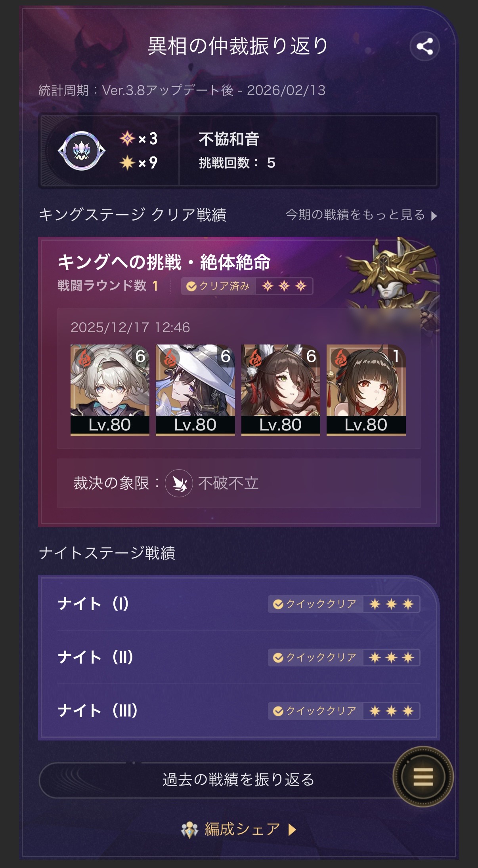Click the クリア済み checkmark badge
The image size is (478, 868).
[191, 286]
